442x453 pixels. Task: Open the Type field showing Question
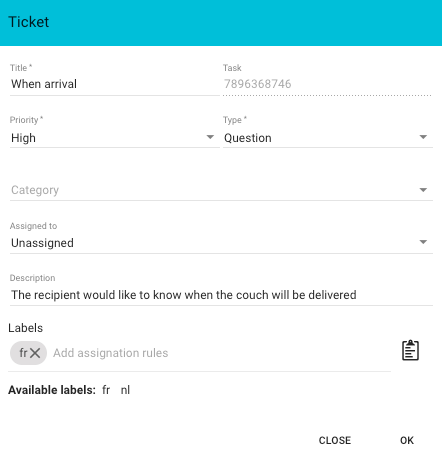[x=328, y=138]
